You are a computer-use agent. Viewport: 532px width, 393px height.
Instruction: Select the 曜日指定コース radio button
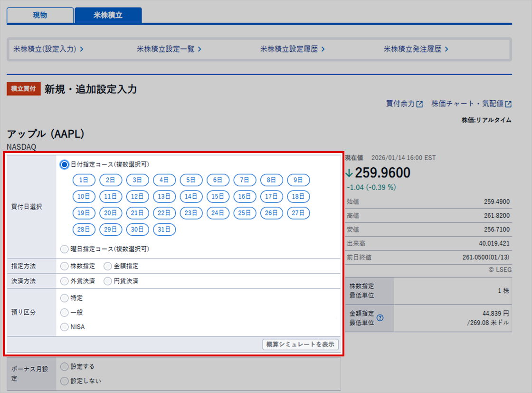pyautogui.click(x=64, y=249)
